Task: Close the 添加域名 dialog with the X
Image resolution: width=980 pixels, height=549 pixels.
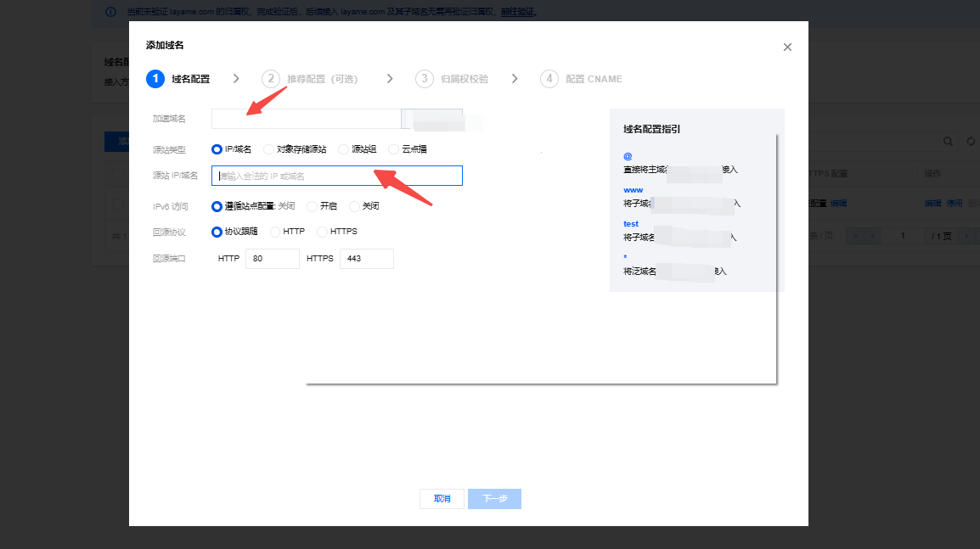Action: click(787, 48)
